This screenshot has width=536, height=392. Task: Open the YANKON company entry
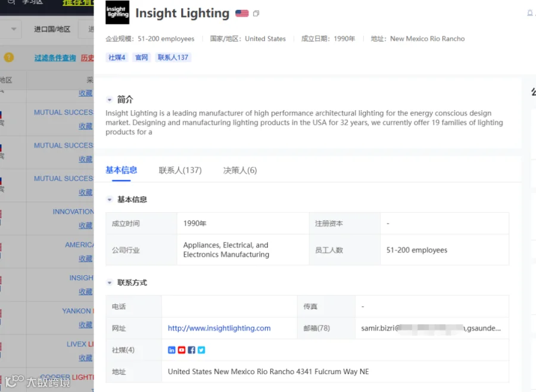(77, 311)
